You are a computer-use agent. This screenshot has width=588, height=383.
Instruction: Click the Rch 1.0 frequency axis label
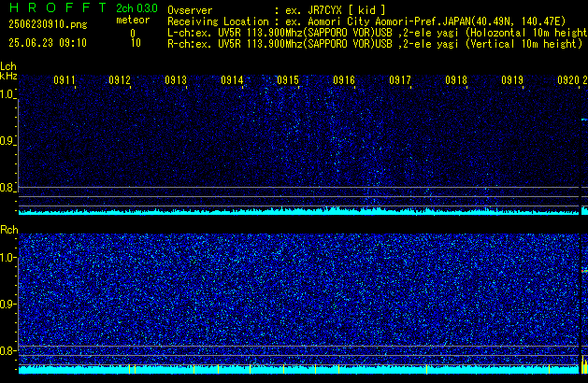7,258
